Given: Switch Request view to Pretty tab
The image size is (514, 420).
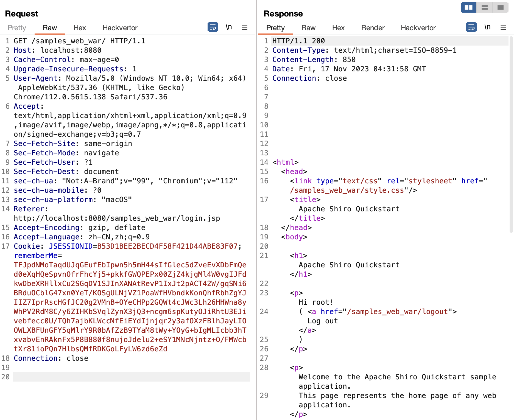Looking at the screenshot, I should tap(17, 28).
